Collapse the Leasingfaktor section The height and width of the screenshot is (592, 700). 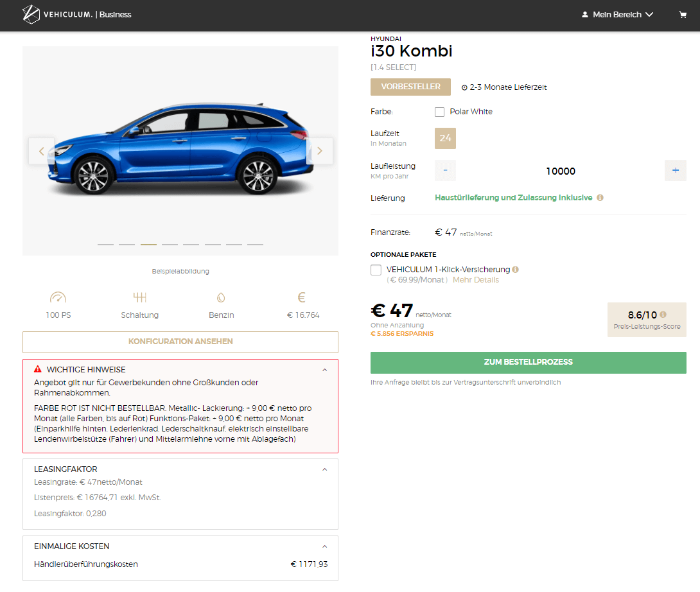324,469
